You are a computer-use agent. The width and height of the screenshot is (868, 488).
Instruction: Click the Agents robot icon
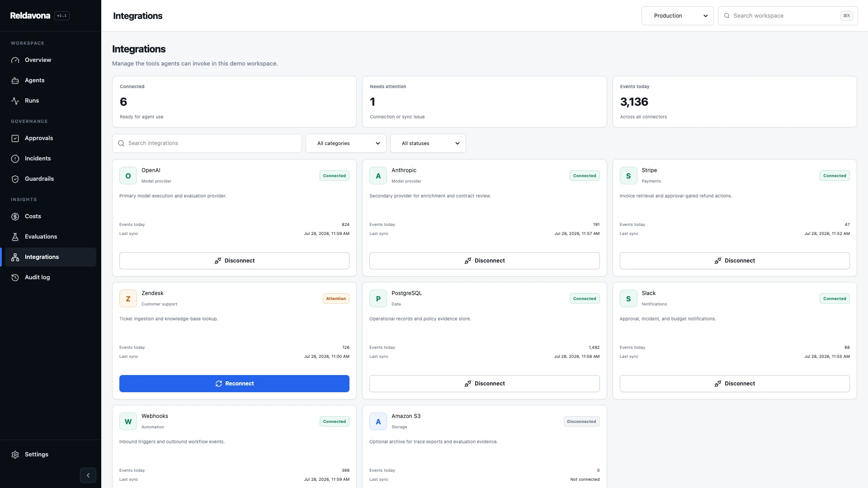(x=15, y=80)
